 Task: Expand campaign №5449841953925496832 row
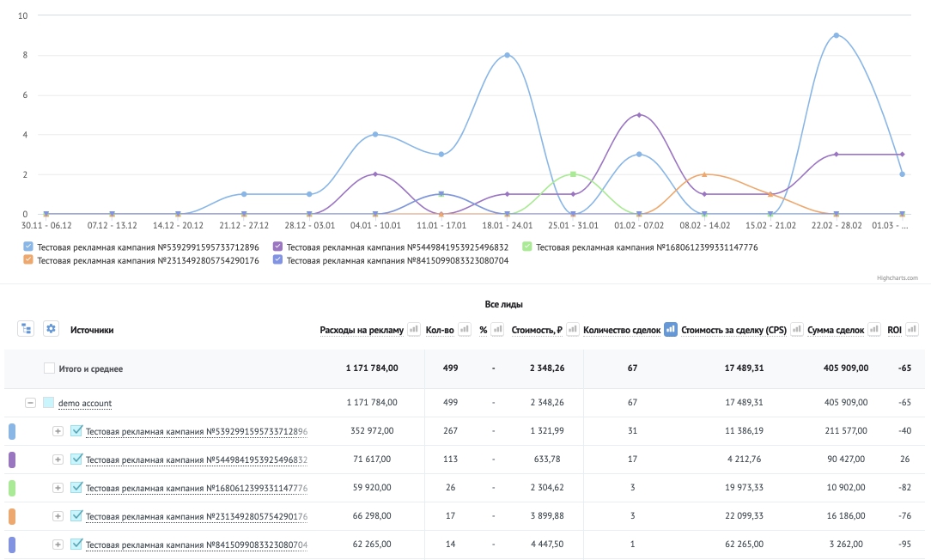pyautogui.click(x=58, y=460)
